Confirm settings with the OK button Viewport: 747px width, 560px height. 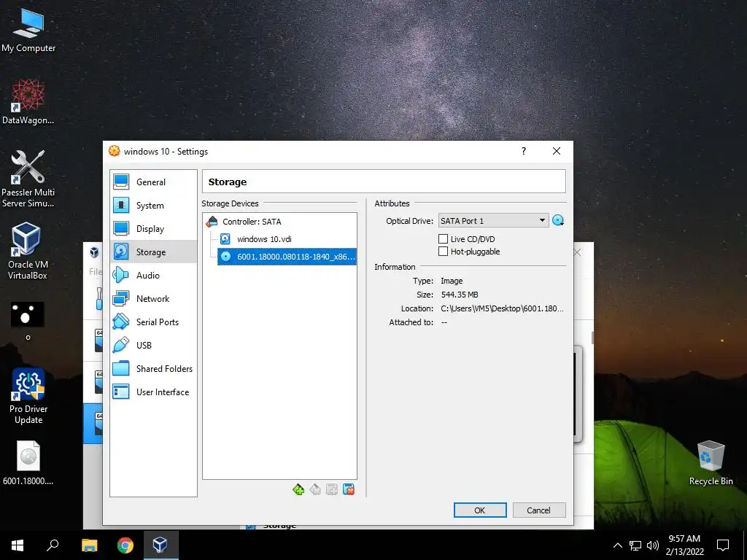(x=480, y=510)
